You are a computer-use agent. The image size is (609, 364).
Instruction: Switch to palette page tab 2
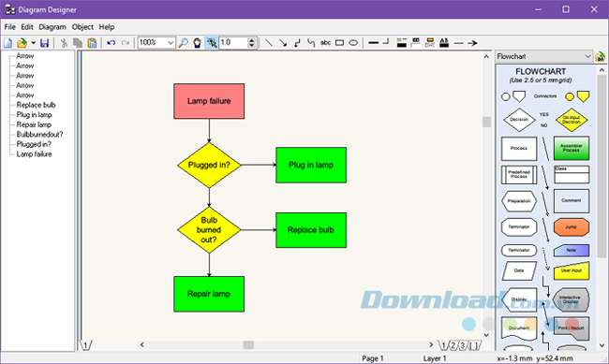coord(453,345)
